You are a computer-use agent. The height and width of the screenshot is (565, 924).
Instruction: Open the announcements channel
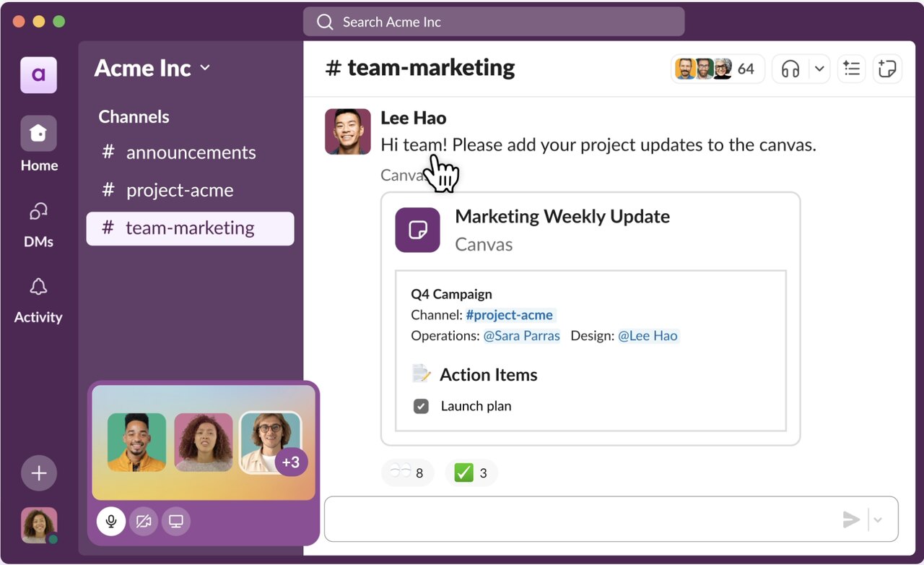(x=190, y=152)
